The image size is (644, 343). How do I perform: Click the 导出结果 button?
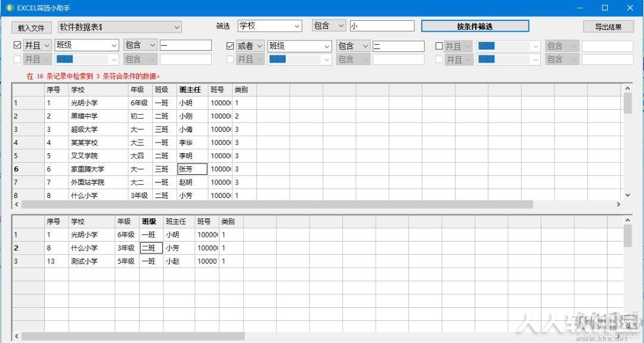[608, 27]
